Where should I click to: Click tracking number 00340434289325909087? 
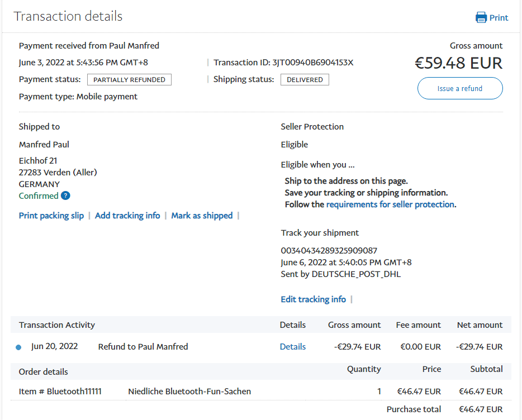329,251
